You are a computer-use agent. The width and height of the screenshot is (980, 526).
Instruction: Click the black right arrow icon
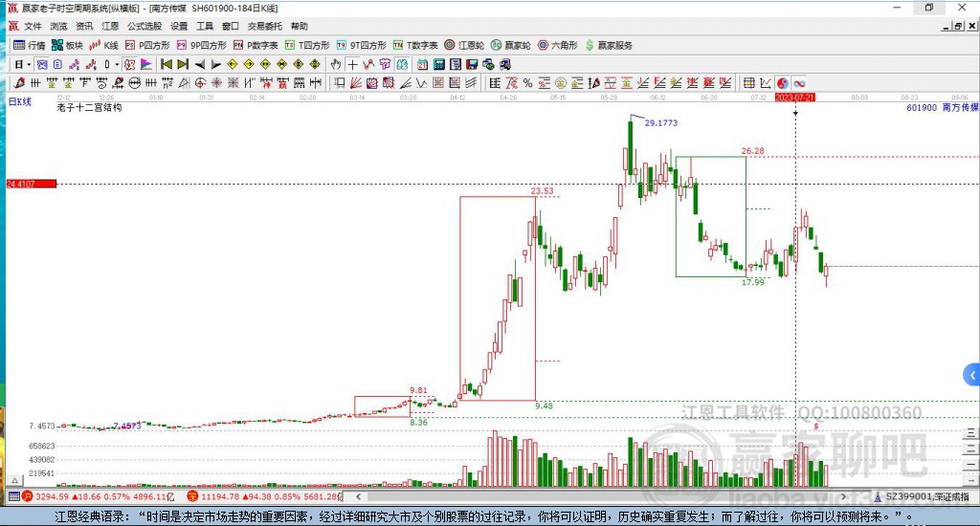tap(215, 64)
